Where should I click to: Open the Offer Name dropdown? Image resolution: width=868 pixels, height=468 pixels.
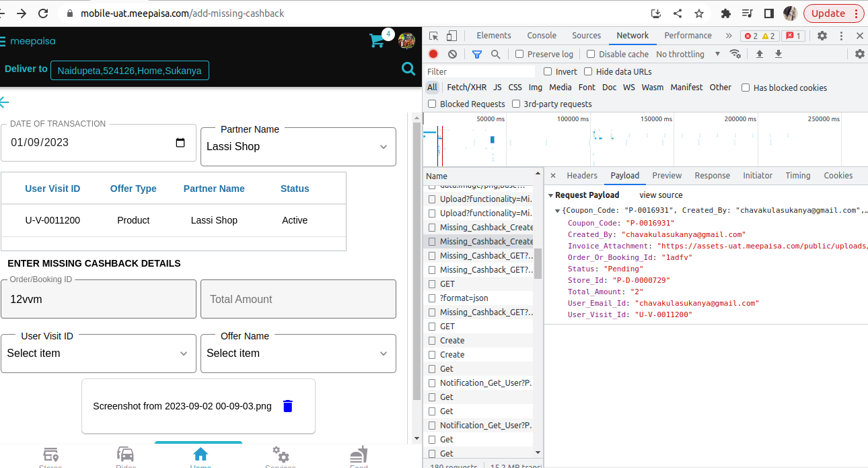pos(298,354)
